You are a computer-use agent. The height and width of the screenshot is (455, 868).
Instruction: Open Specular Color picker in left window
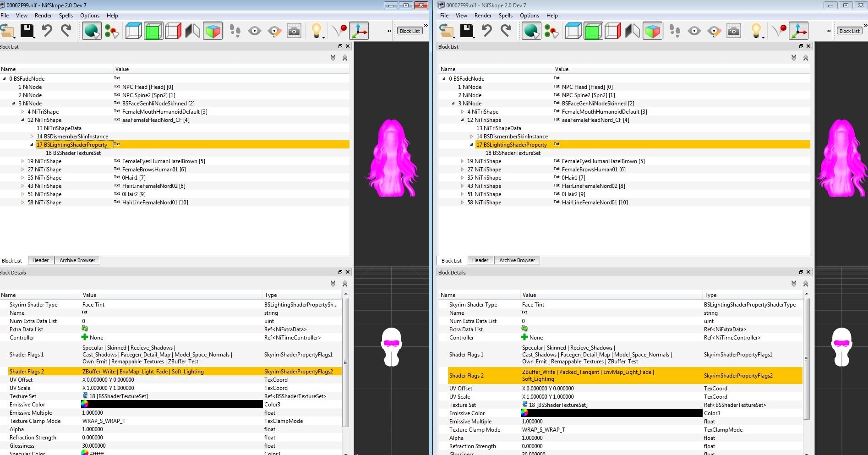click(85, 453)
